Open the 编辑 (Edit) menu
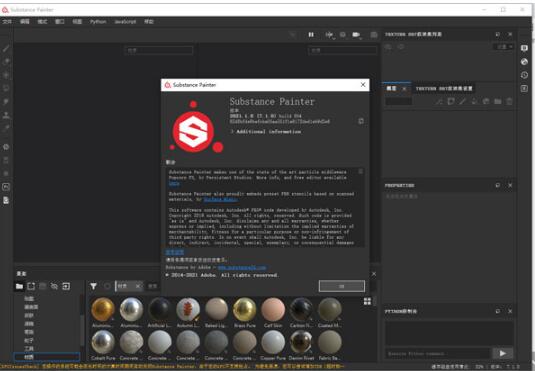 [25, 22]
